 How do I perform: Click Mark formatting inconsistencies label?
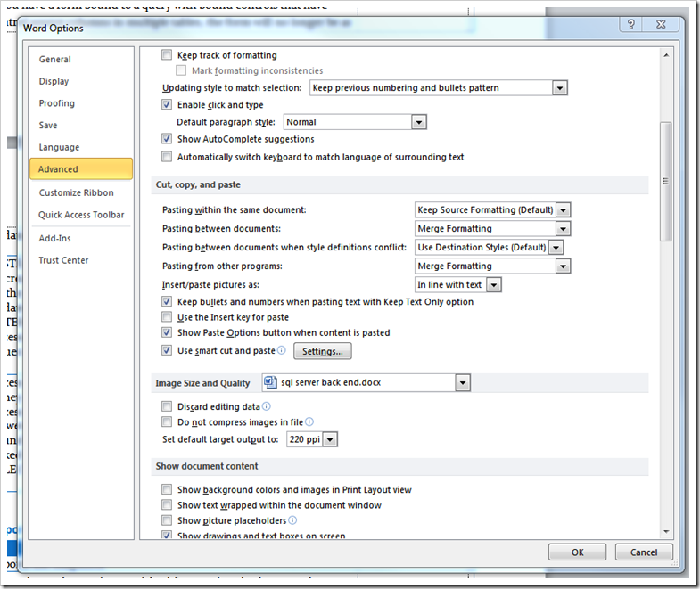(x=257, y=70)
